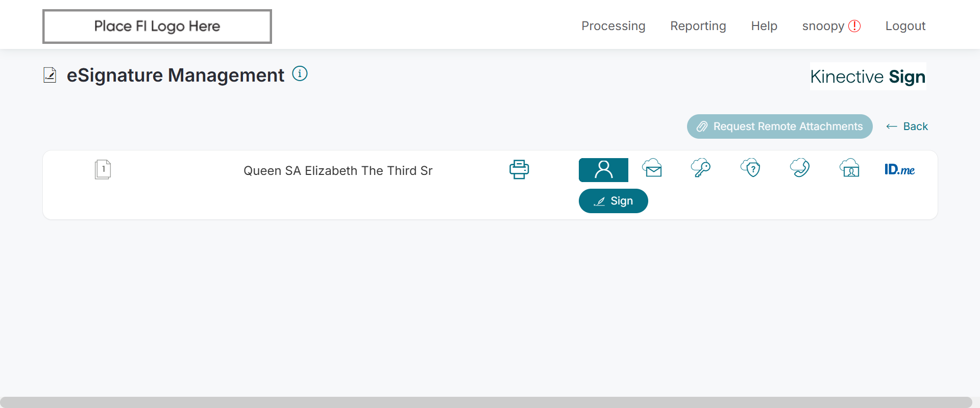The image size is (980, 408).
Task: Click the horizontal scrollbar at the bottom
Action: pos(485,402)
